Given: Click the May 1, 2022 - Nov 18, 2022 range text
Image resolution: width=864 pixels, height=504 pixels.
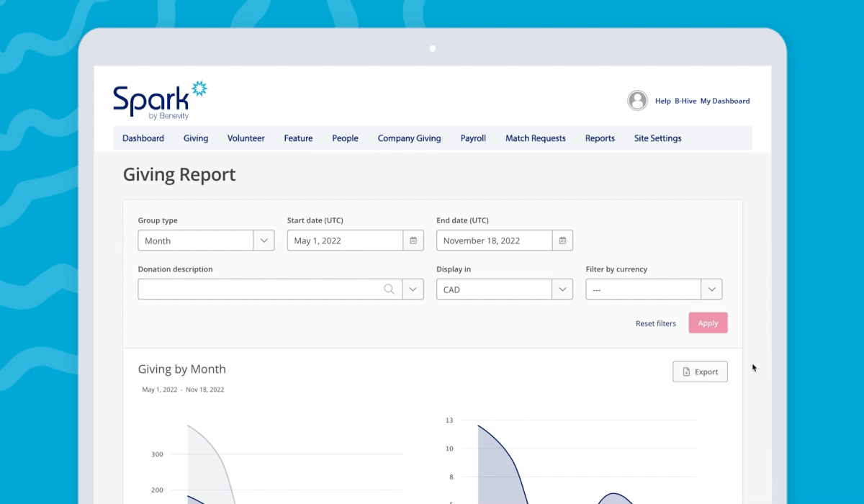Looking at the screenshot, I should coord(183,390).
